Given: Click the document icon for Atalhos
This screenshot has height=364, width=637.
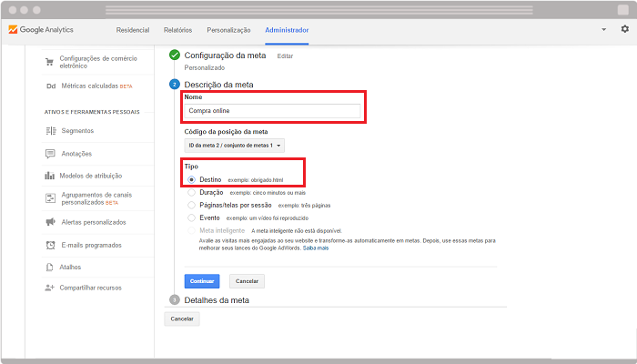Looking at the screenshot, I should [49, 267].
